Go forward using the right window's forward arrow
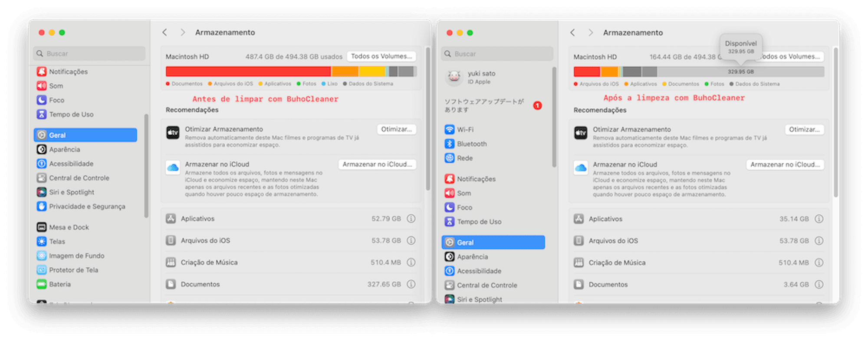The height and width of the screenshot is (341, 868). [x=591, y=33]
